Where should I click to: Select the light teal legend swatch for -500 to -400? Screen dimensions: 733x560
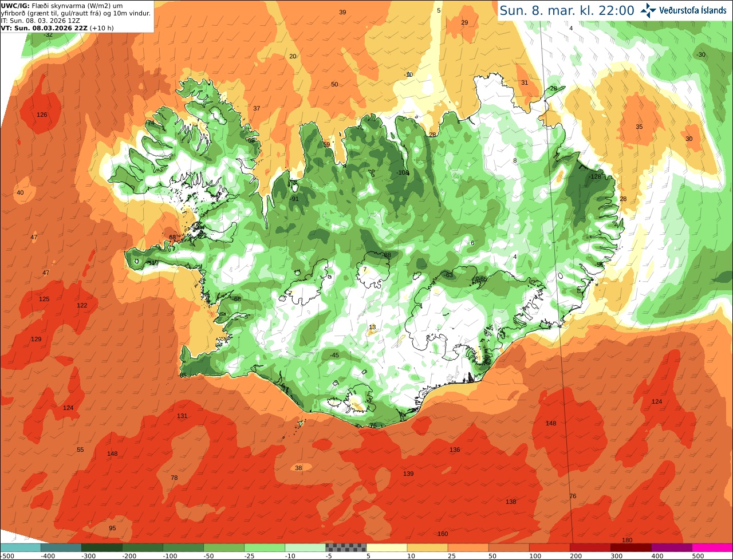20,547
